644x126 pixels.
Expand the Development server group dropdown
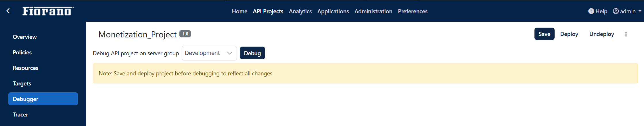tap(209, 53)
